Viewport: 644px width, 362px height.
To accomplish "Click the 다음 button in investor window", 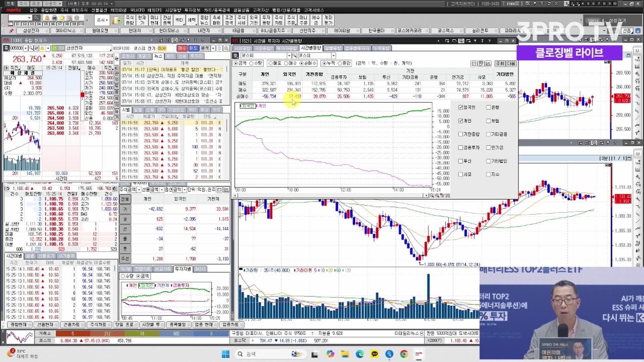I will [x=511, y=63].
